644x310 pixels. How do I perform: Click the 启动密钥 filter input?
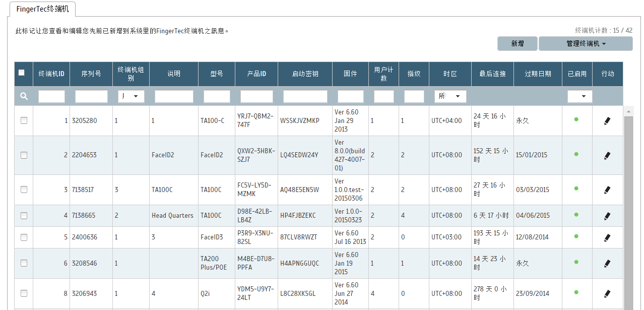click(x=305, y=96)
